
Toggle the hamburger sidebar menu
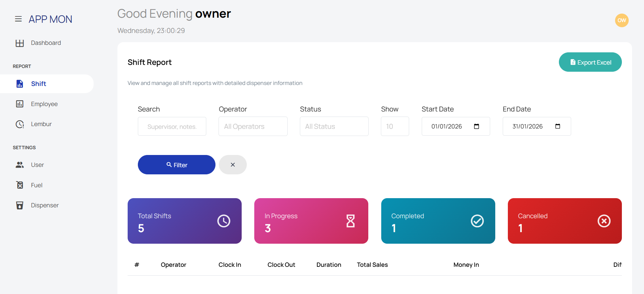click(x=18, y=19)
